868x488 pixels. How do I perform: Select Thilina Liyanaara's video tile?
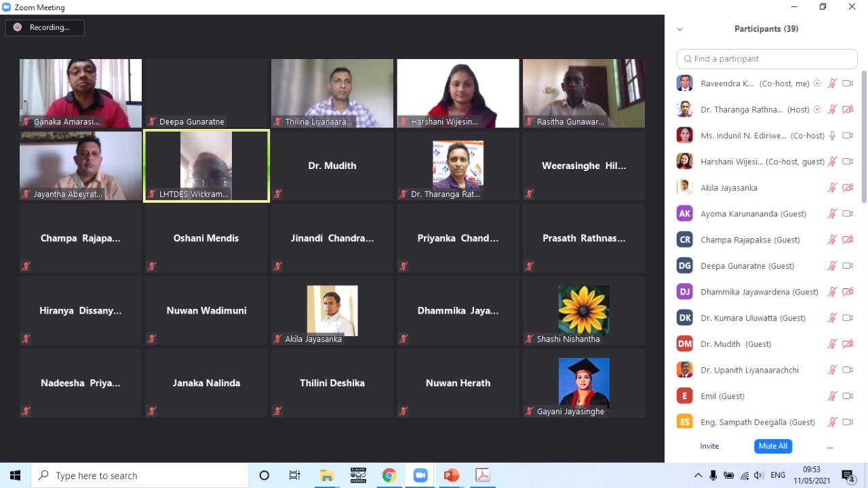[x=332, y=93]
